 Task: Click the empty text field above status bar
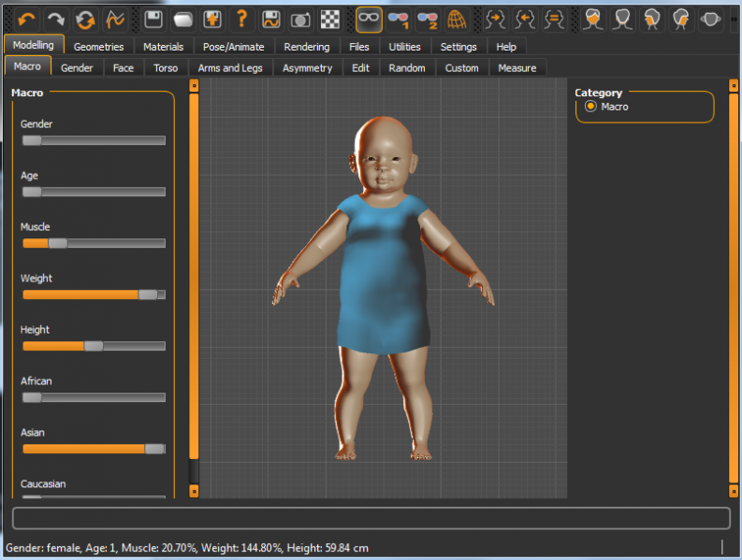371,518
